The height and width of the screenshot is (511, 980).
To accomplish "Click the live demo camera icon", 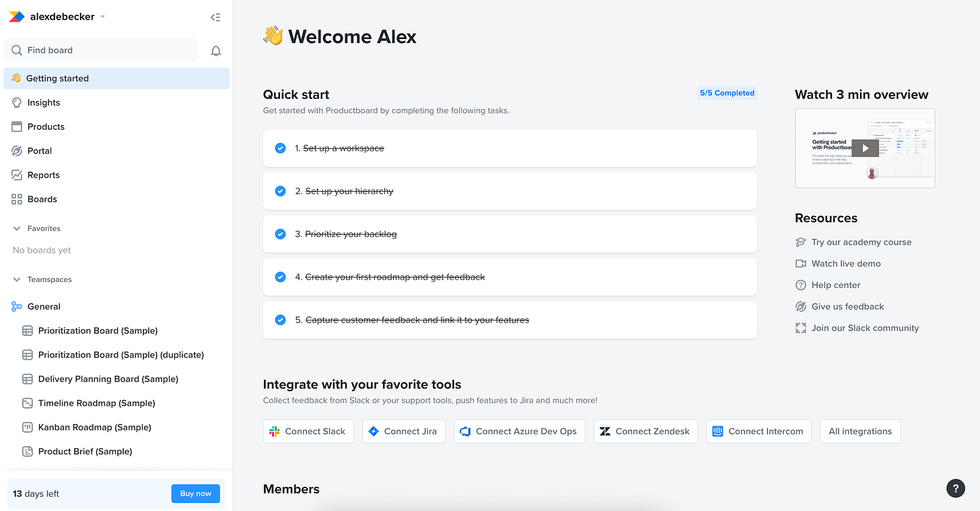I will point(800,264).
